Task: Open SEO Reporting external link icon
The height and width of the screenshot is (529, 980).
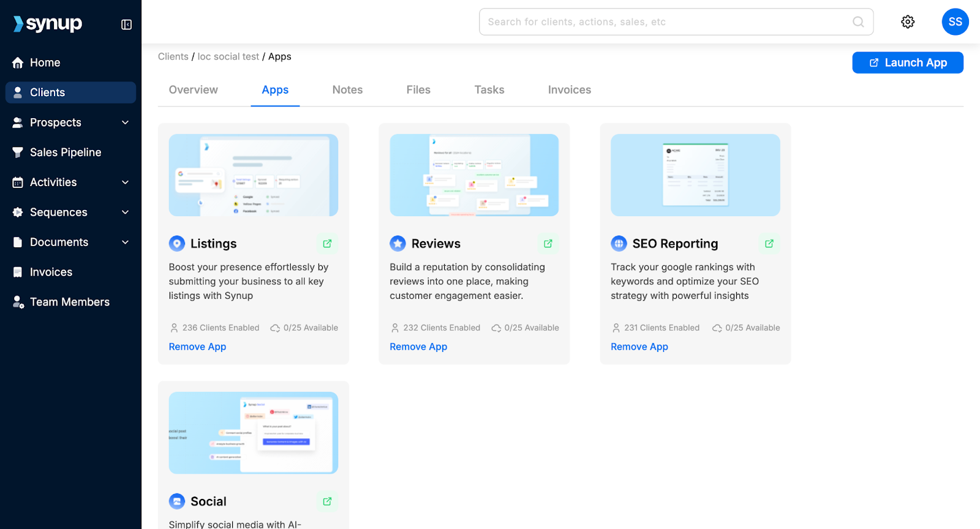Action: tap(769, 244)
